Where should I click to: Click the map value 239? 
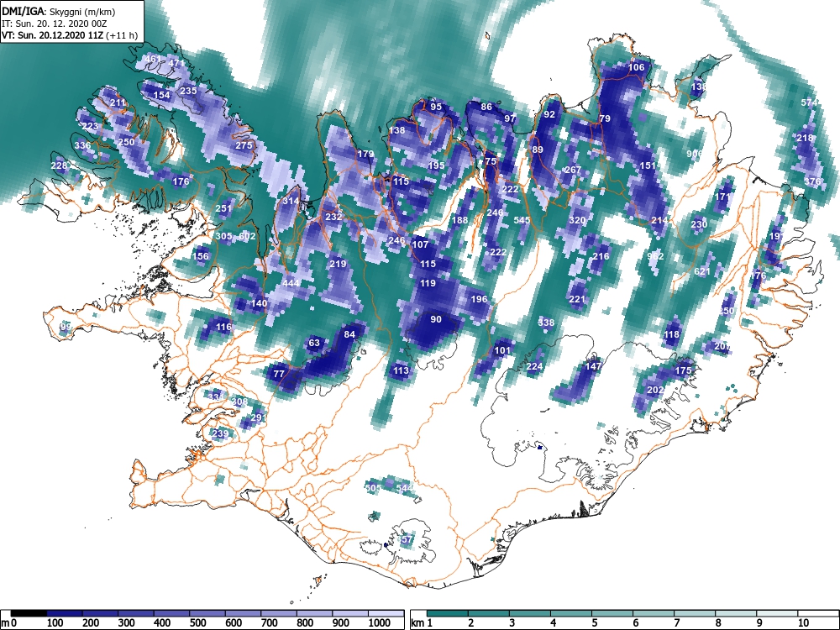[x=220, y=434]
